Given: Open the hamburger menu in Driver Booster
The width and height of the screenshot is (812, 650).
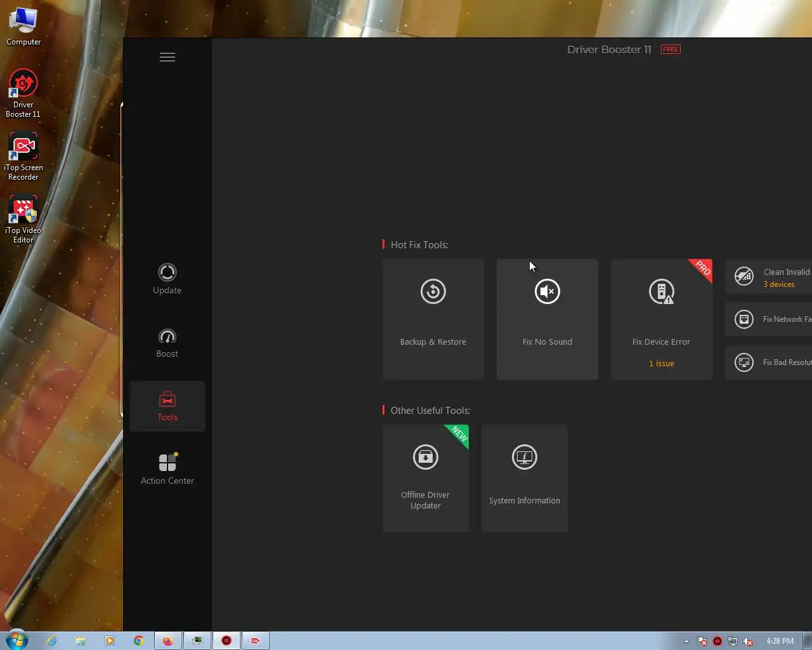Looking at the screenshot, I should [167, 57].
